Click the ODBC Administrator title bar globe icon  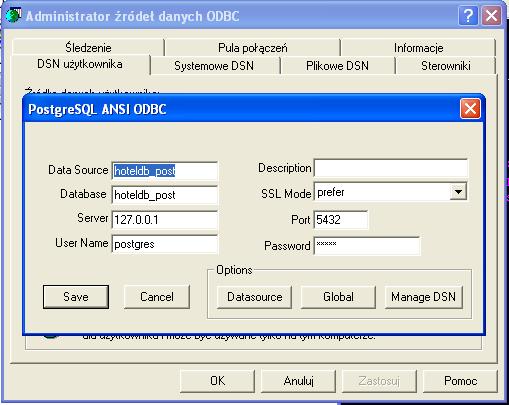pos(13,15)
